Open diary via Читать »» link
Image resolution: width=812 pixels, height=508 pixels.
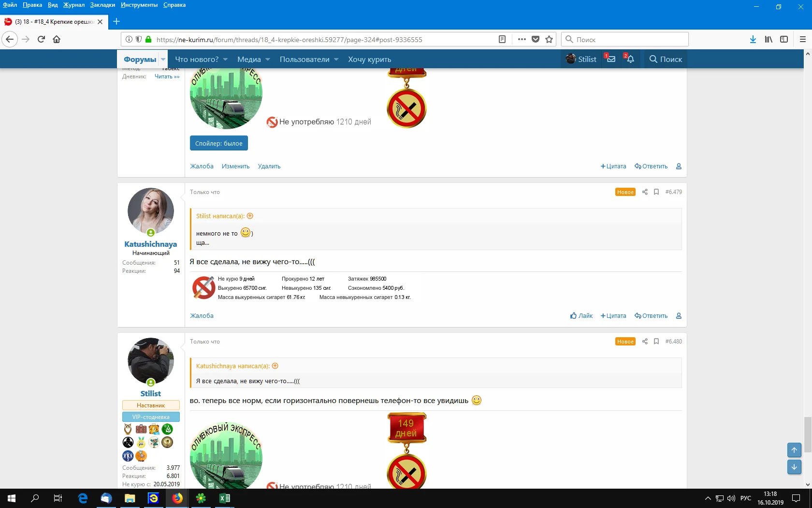[x=167, y=76]
